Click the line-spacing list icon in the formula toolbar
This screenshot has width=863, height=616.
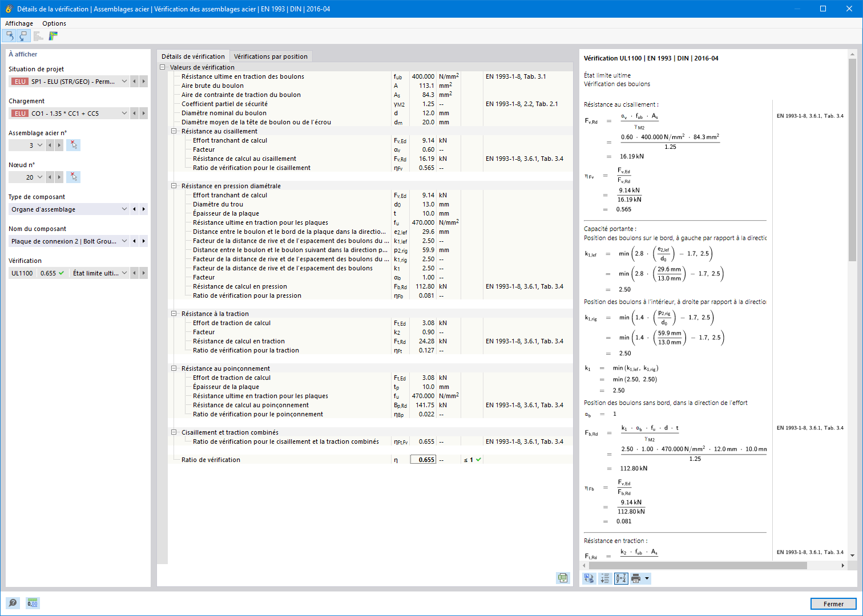[605, 578]
